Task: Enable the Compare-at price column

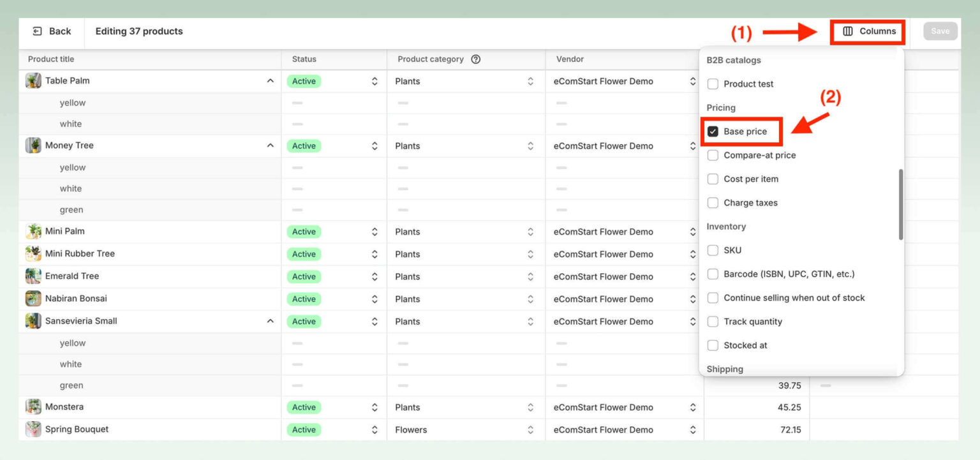Action: pyautogui.click(x=713, y=155)
